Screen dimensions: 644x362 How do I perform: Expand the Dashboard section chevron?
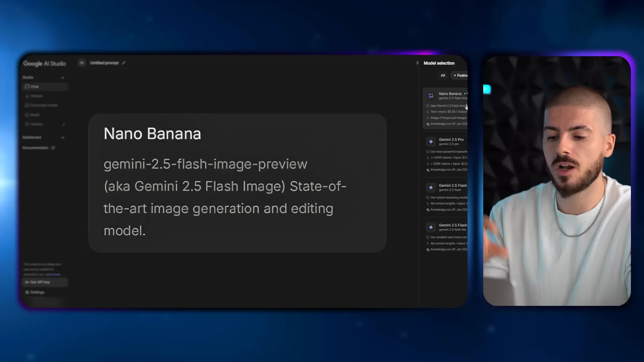pyautogui.click(x=63, y=137)
